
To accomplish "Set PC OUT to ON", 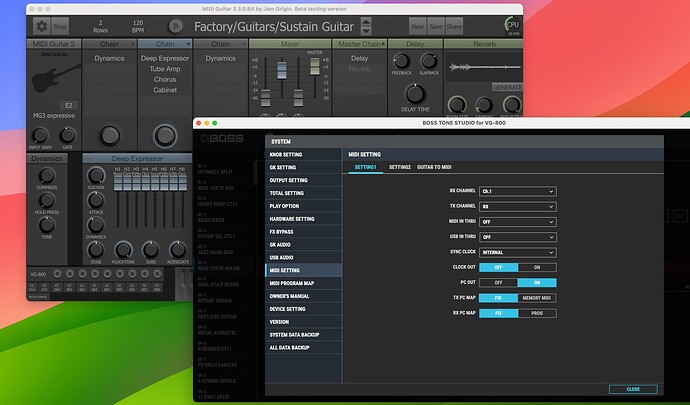I will (537, 283).
